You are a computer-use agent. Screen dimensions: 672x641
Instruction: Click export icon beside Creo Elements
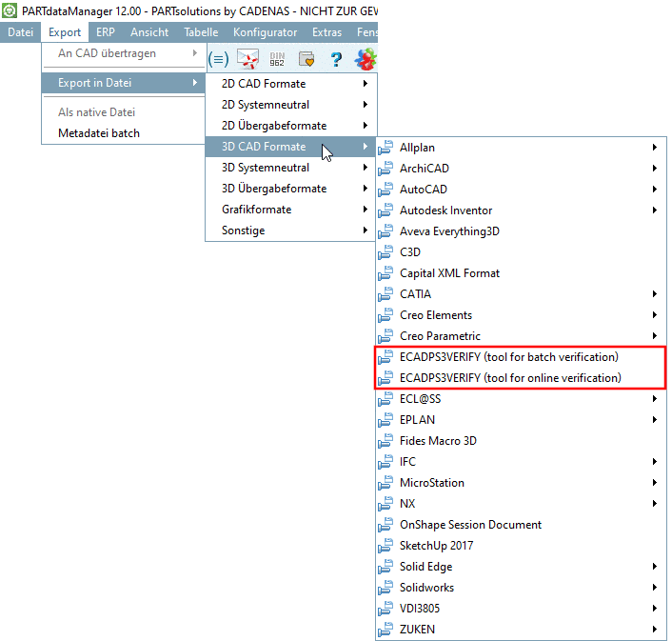(x=385, y=315)
